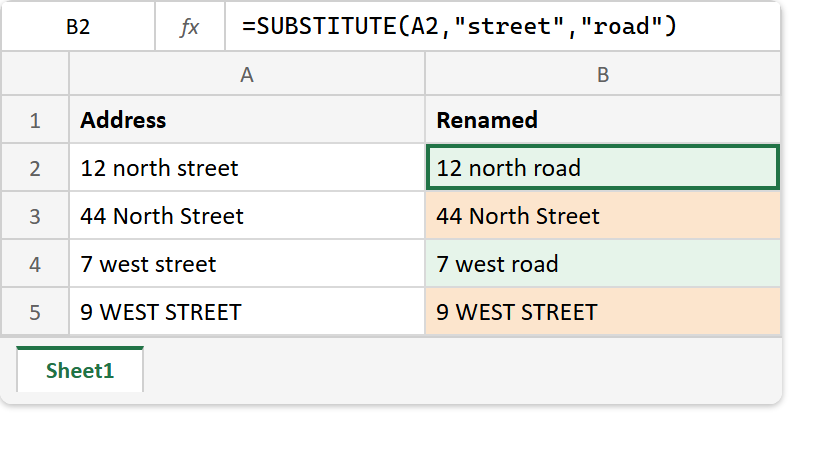Select the Renamed header cell
The height and width of the screenshot is (452, 830).
pyautogui.click(x=603, y=120)
